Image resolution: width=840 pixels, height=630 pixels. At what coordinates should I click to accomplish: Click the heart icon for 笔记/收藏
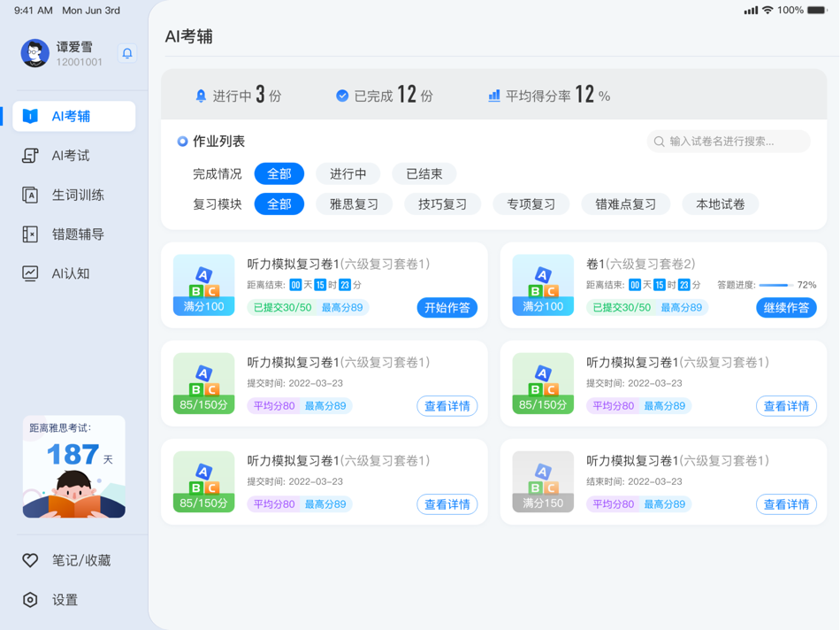coord(31,560)
